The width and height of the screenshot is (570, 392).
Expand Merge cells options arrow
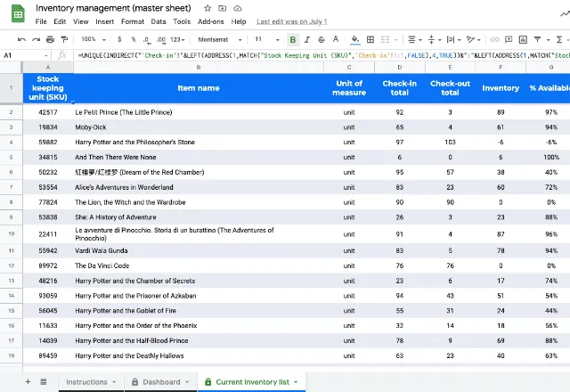click(396, 40)
